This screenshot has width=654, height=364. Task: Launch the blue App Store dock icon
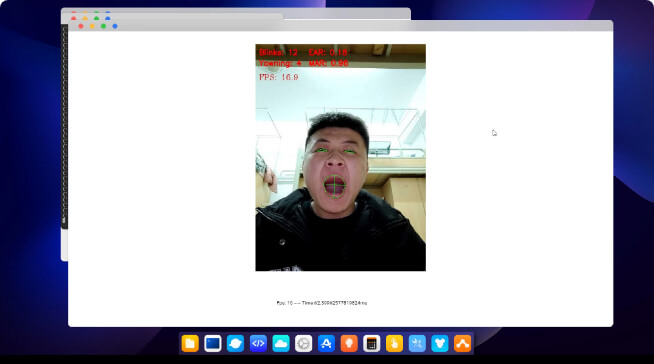click(326, 344)
